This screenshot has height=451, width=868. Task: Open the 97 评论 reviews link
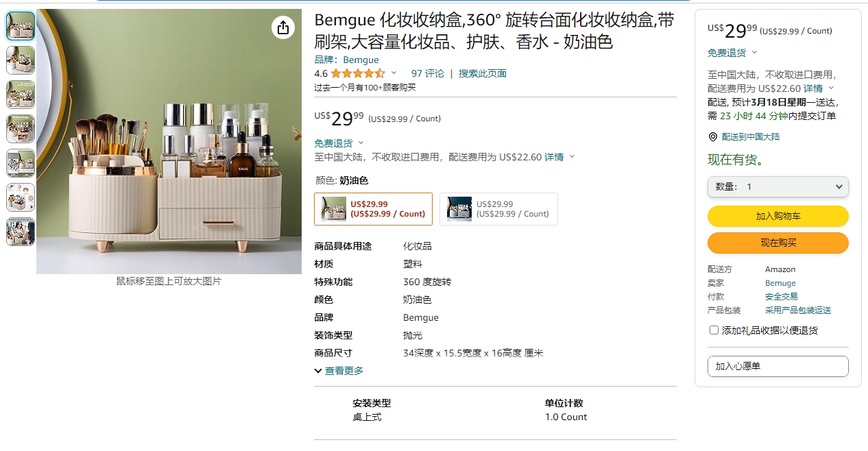(x=428, y=73)
